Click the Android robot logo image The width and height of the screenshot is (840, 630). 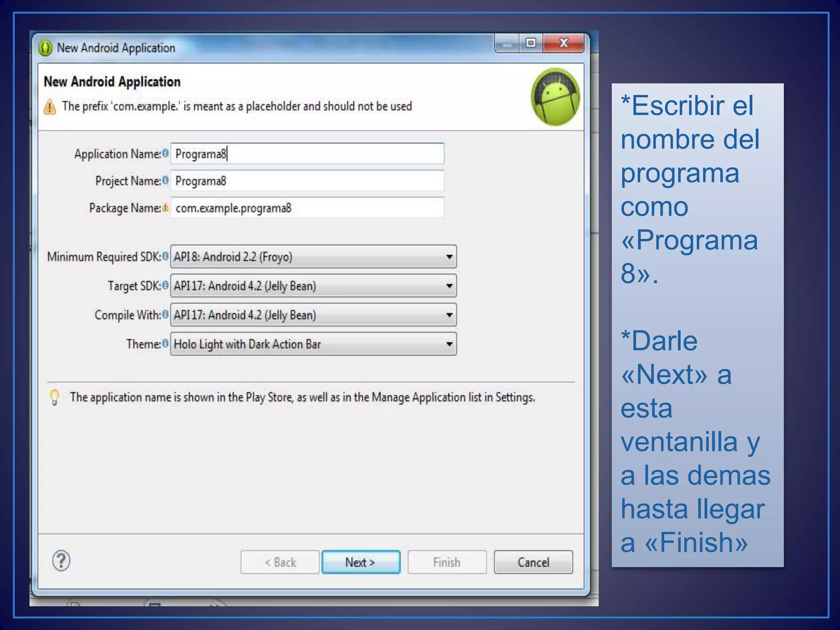tap(555, 97)
